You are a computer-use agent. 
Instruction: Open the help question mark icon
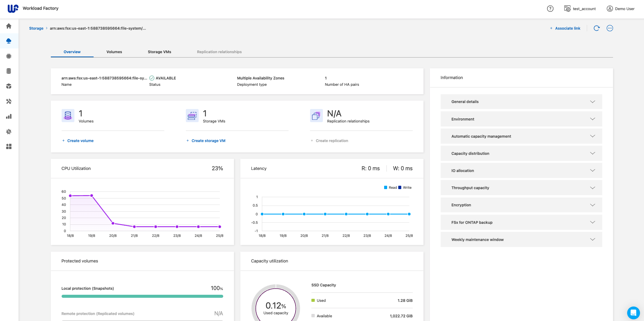[550, 9]
